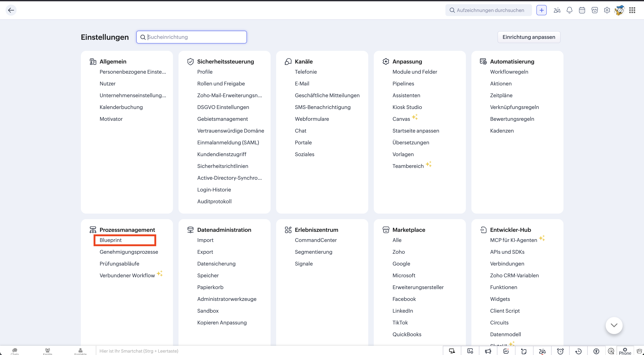Click the Sucheinrichtung settings search field
Image resolution: width=644 pixels, height=355 pixels.
click(x=192, y=37)
